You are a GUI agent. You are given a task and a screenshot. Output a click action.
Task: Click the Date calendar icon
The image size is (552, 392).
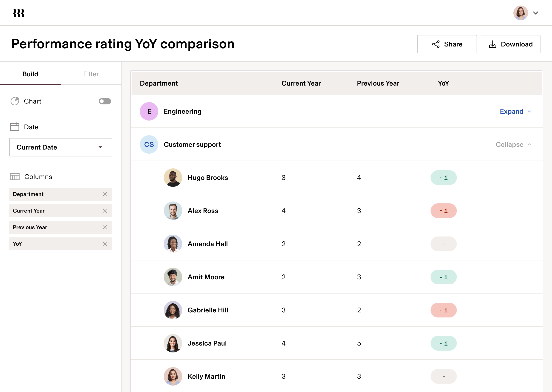tap(14, 127)
